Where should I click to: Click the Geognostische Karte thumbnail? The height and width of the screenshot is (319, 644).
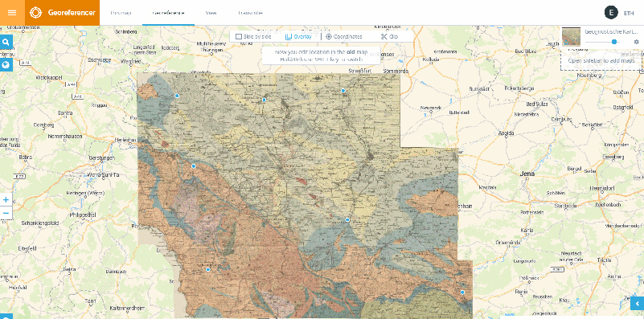(571, 37)
